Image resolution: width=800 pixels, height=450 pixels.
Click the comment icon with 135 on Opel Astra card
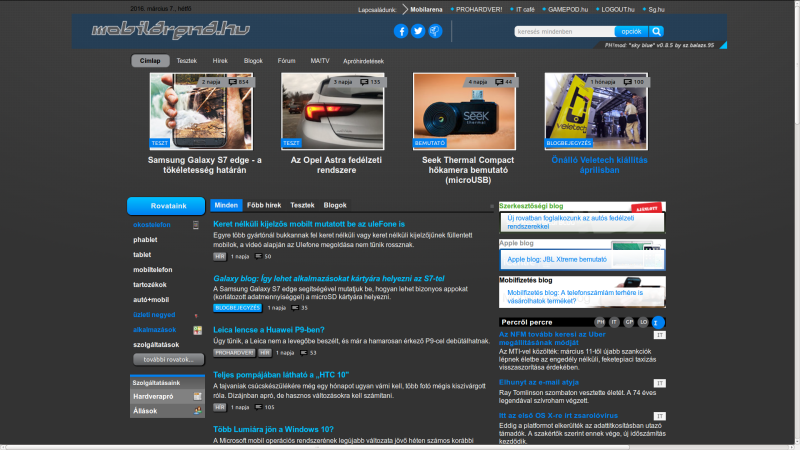[x=364, y=82]
